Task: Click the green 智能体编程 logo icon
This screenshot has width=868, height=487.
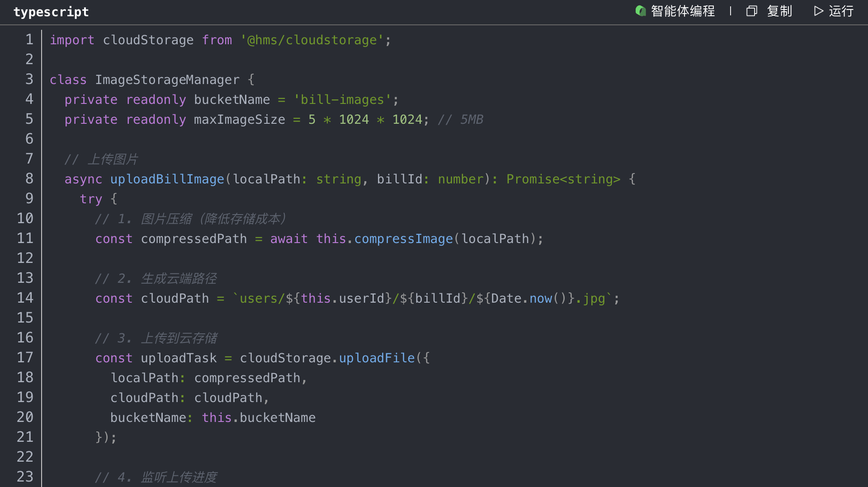Action: click(640, 11)
